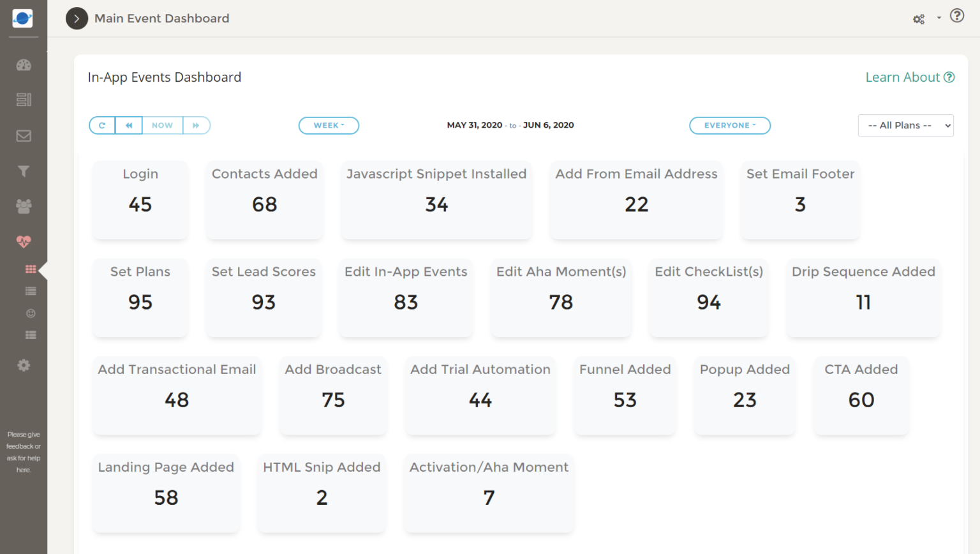Click the Landing Page Added card
This screenshot has height=554, width=980.
point(166,493)
